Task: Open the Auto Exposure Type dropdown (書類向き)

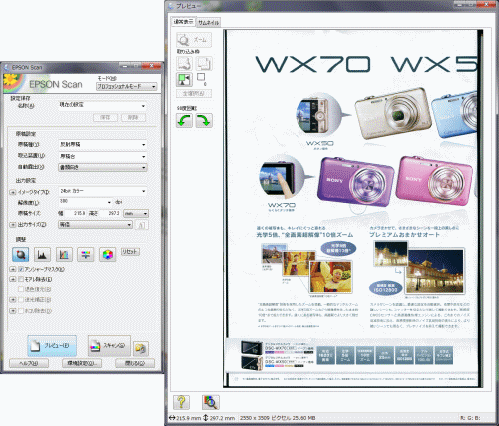Action: pyautogui.click(x=103, y=167)
